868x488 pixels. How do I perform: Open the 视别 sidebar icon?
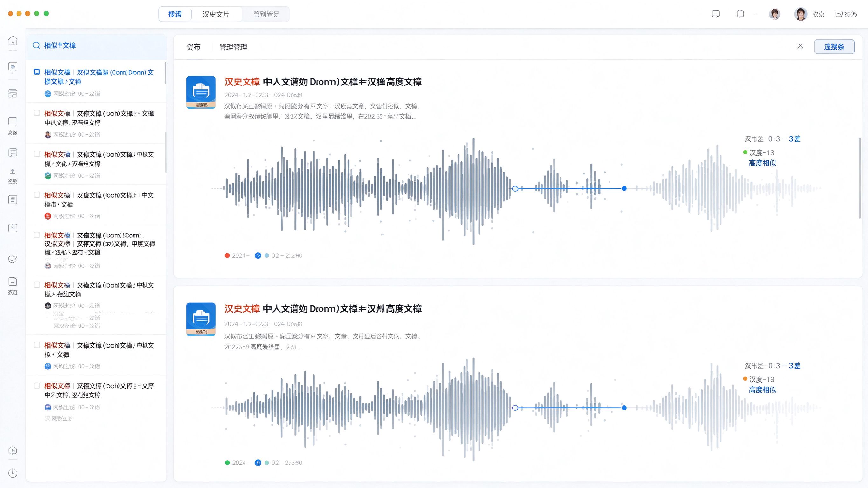coord(12,172)
